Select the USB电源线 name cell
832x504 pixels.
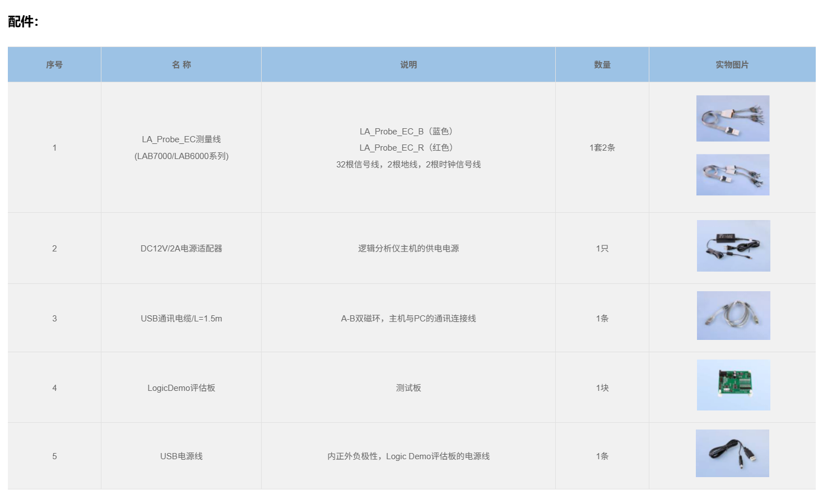(182, 456)
